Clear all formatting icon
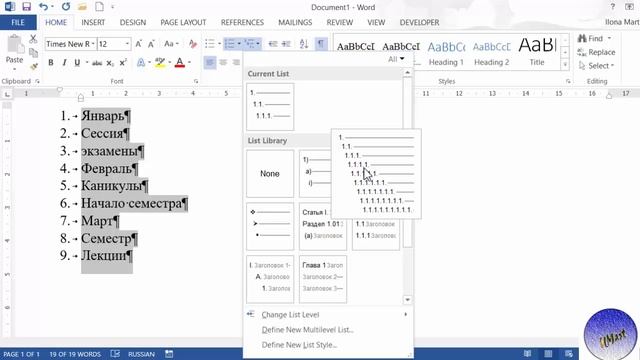The width and height of the screenshot is (640, 360). coord(193,44)
